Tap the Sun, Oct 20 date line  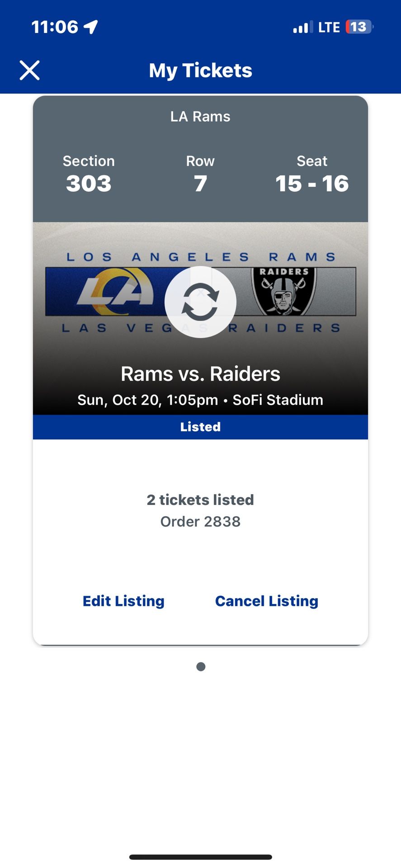pyautogui.click(x=200, y=400)
